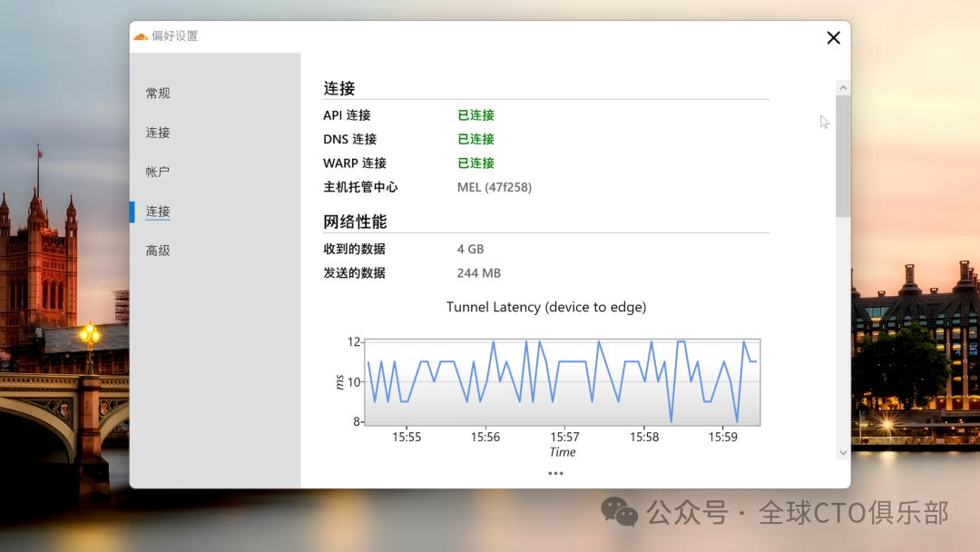Select the 连接 tab between 常规 and 帐户
Viewport: 980px width, 552px height.
[158, 133]
